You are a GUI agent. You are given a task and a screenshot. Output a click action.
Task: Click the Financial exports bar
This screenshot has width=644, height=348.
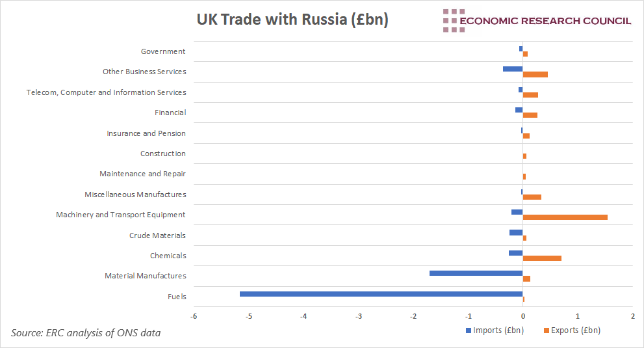[530, 115]
